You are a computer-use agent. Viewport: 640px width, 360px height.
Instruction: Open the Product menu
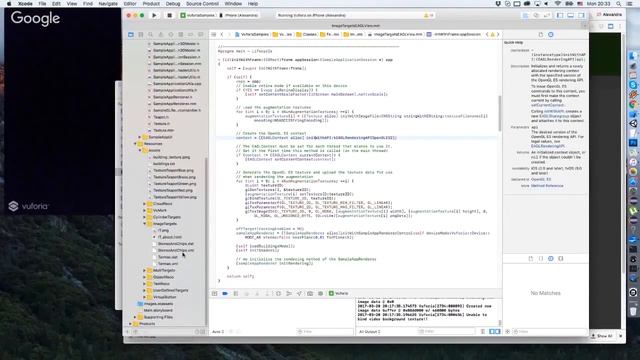(151, 4)
